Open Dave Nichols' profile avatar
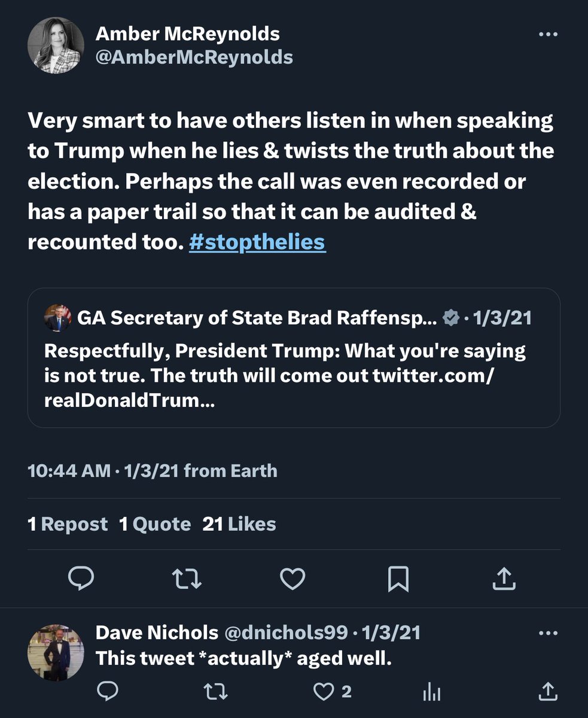Image resolution: width=588 pixels, height=718 pixels. click(56, 653)
